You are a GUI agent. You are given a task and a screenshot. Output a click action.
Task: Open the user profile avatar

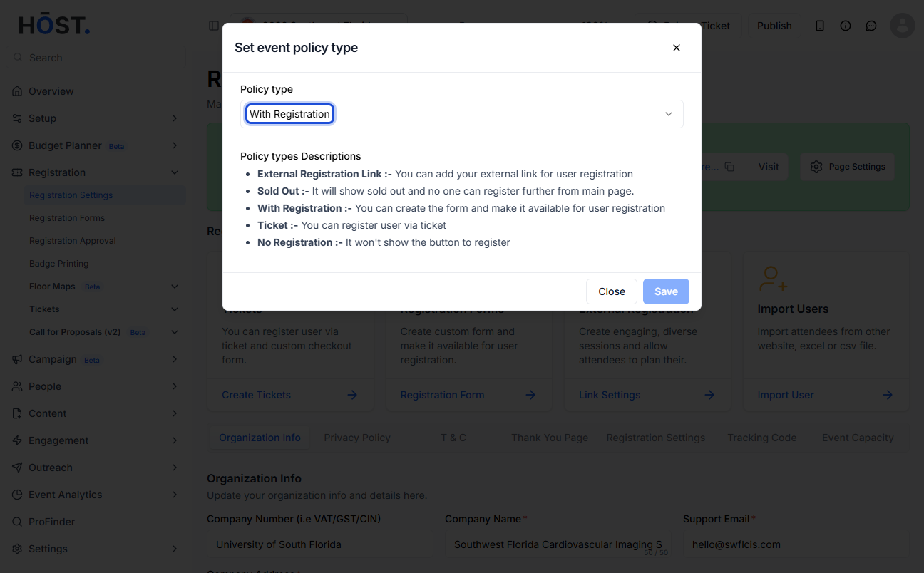(x=903, y=26)
